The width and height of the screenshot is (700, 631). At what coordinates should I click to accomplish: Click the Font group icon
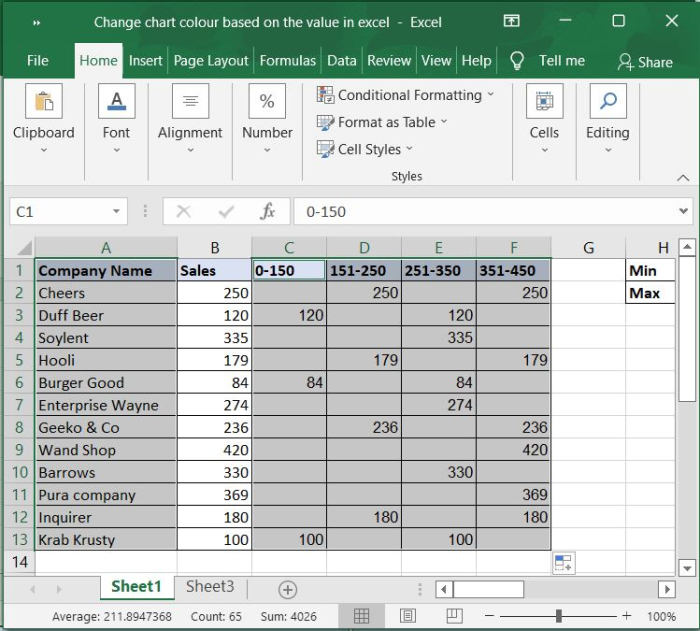[116, 102]
